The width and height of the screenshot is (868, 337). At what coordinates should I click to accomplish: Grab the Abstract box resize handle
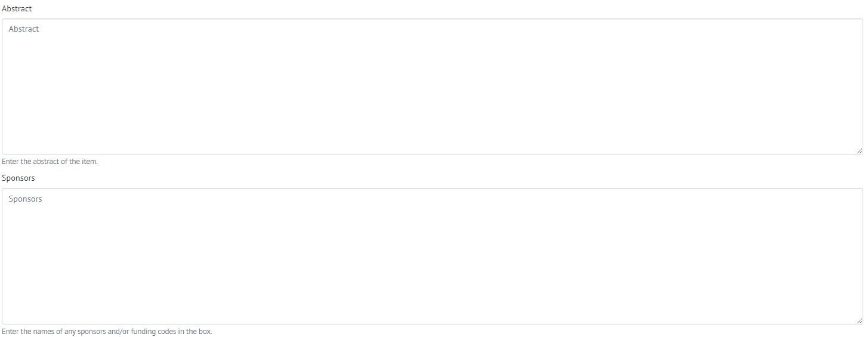tap(859, 151)
